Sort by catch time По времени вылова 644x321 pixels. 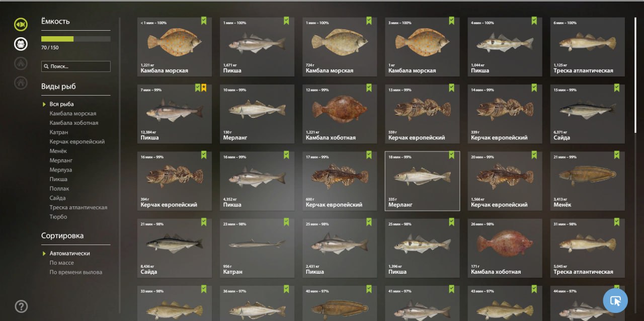click(75, 272)
